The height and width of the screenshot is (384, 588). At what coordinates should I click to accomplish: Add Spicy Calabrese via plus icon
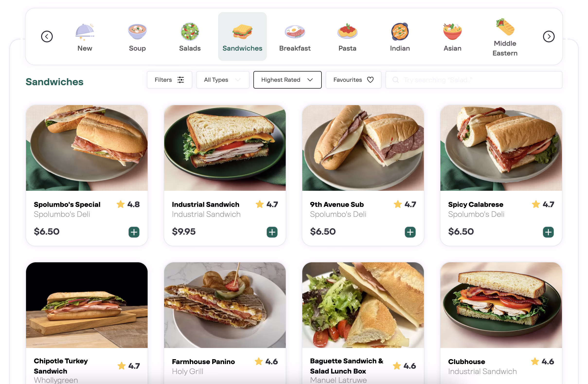click(x=548, y=232)
